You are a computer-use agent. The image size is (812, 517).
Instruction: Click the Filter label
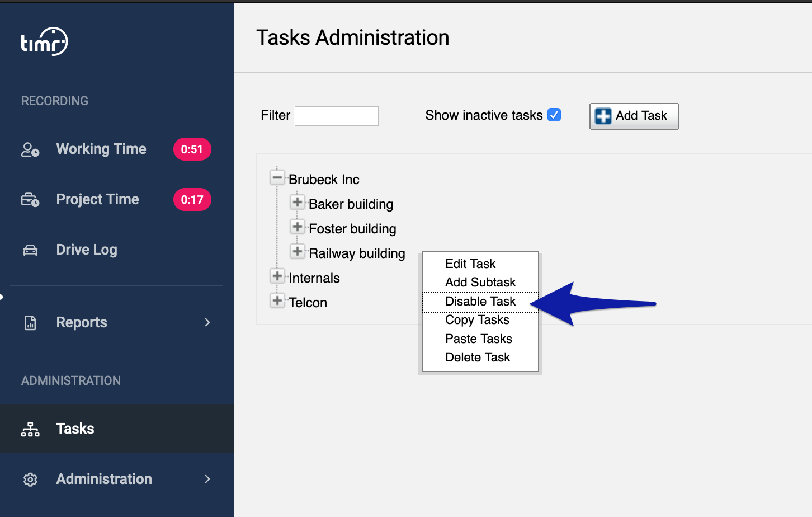coord(275,115)
